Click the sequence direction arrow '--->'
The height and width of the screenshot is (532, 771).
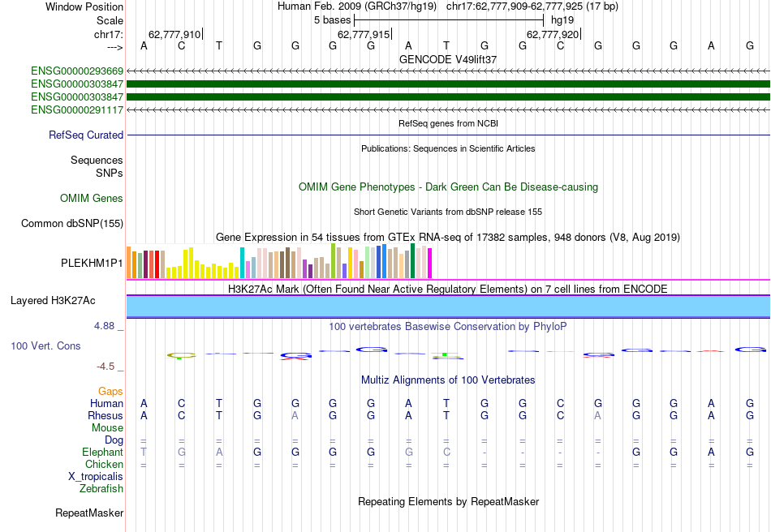[x=114, y=47]
